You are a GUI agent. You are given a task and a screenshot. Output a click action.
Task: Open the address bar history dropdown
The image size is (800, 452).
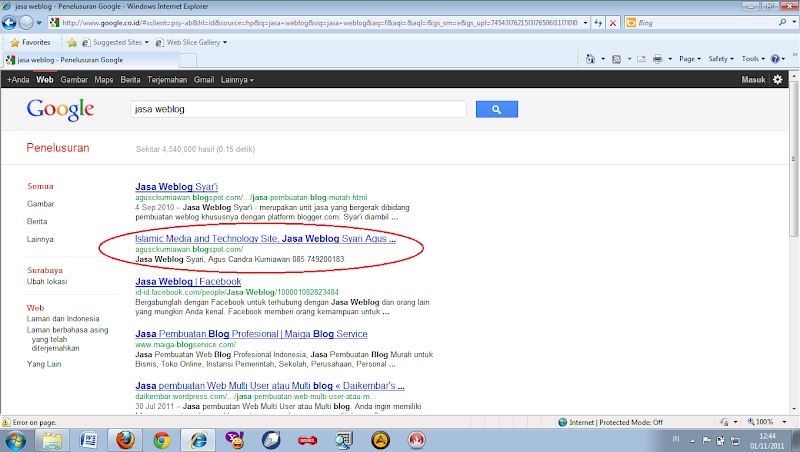[585, 23]
